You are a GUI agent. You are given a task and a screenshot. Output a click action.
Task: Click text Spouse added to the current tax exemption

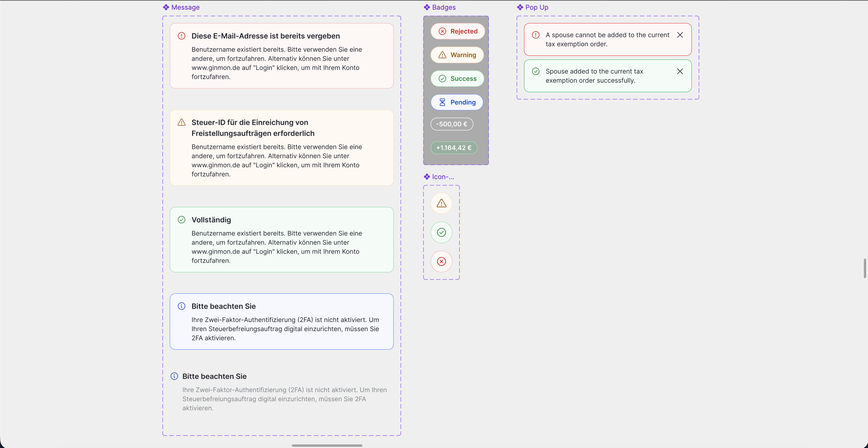(594, 76)
